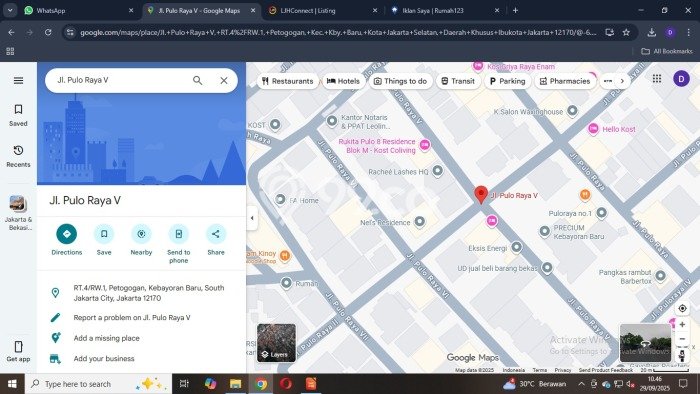Image resolution: width=700 pixels, height=394 pixels.
Task: Expand more category chips with arrow
Action: tap(622, 81)
